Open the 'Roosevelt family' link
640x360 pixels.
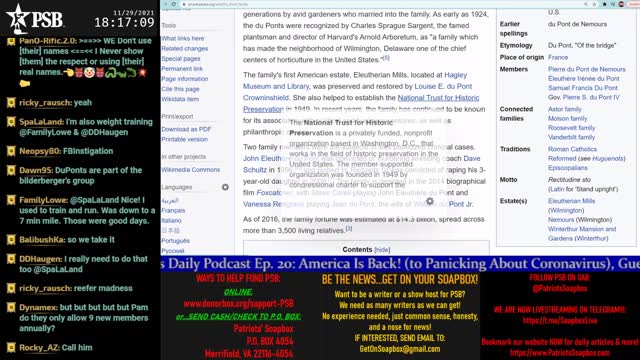(571, 128)
